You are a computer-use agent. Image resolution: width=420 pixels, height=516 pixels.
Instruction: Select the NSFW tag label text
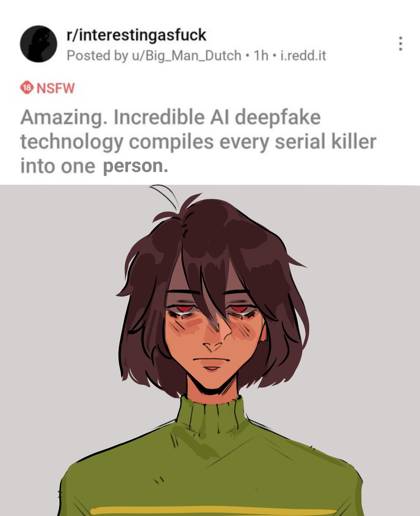(x=56, y=88)
